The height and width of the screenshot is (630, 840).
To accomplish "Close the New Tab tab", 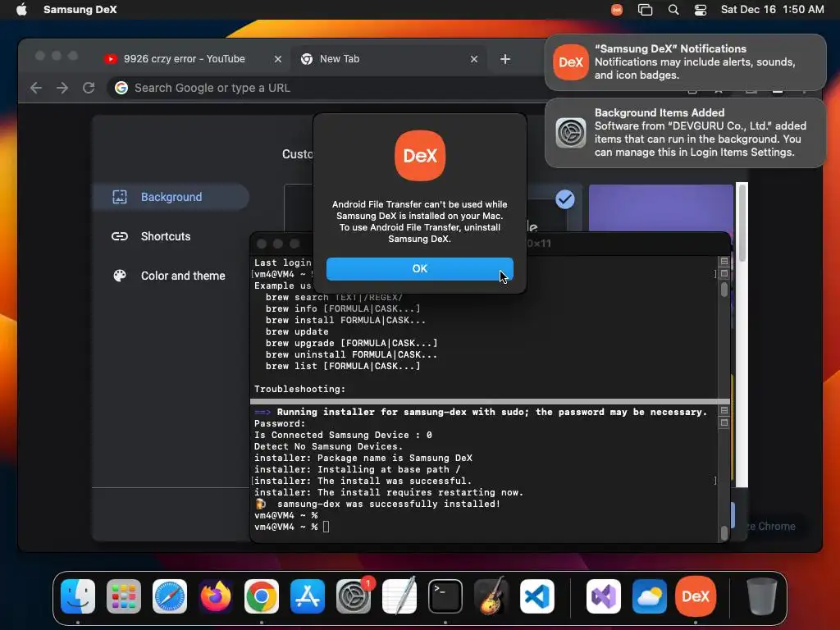I will click(473, 59).
